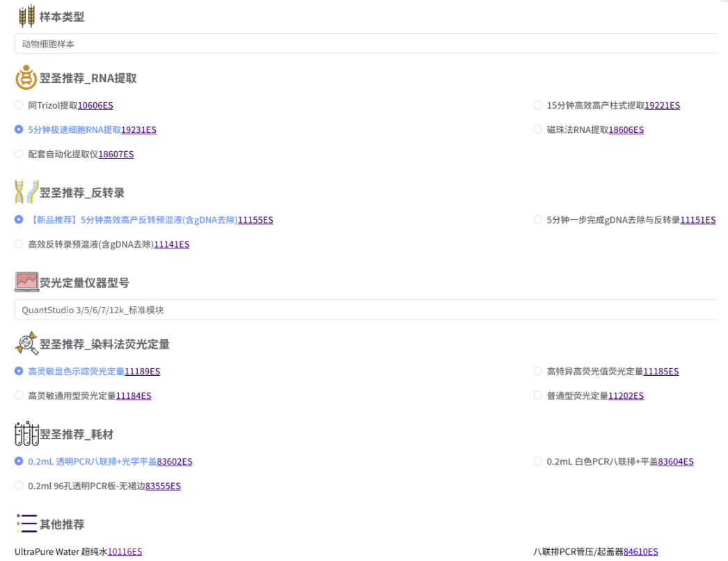728x561 pixels.
Task: Click the laptop chart icon beside 荧光定量仪器型号
Action: [26, 282]
